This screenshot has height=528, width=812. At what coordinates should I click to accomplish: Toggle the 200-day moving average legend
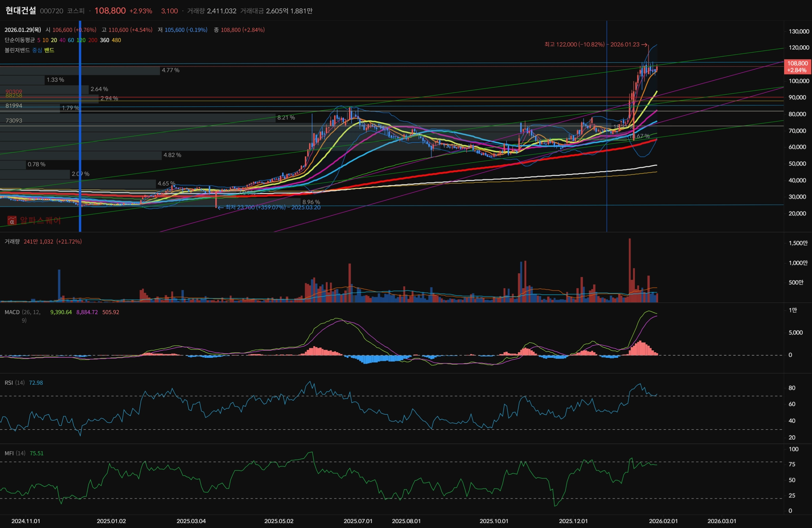coord(93,40)
